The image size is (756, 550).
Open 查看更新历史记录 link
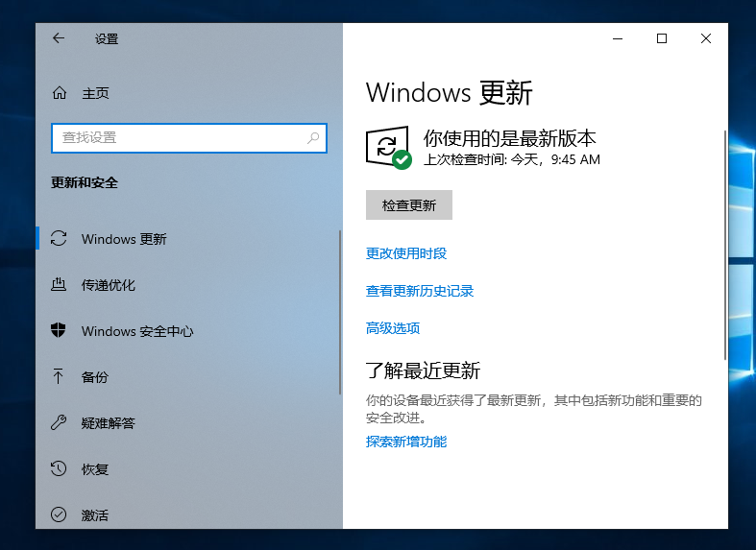pos(420,291)
